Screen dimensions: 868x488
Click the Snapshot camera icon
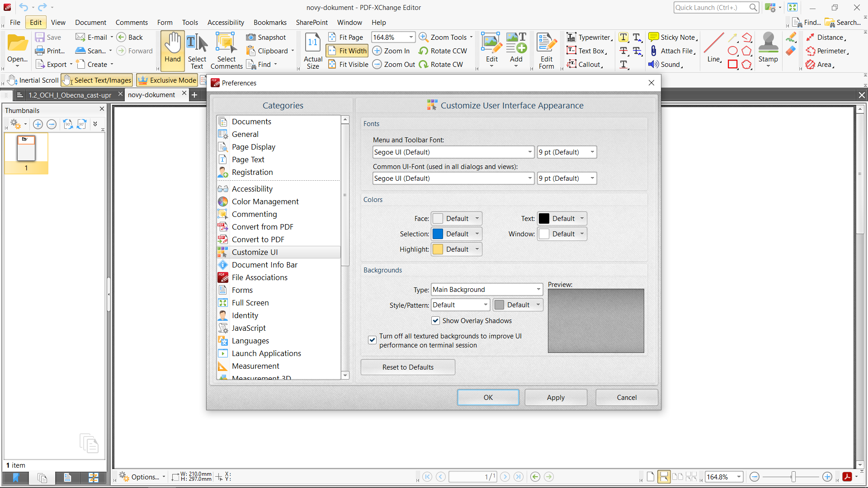click(x=251, y=37)
